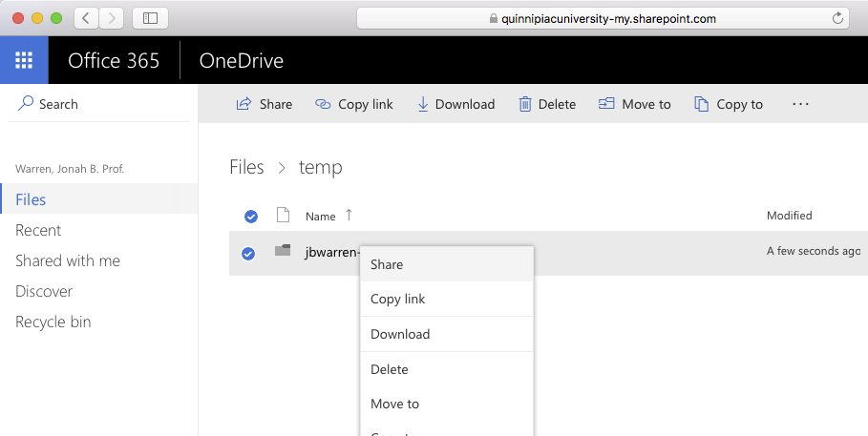Click the Move to icon in toolbar
This screenshot has width=868, height=436.
605,104
